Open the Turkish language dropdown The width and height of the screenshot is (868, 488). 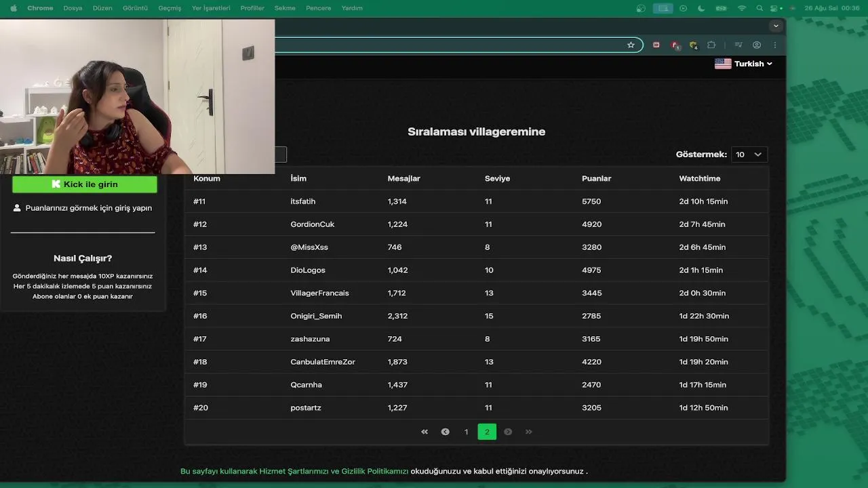tap(744, 64)
